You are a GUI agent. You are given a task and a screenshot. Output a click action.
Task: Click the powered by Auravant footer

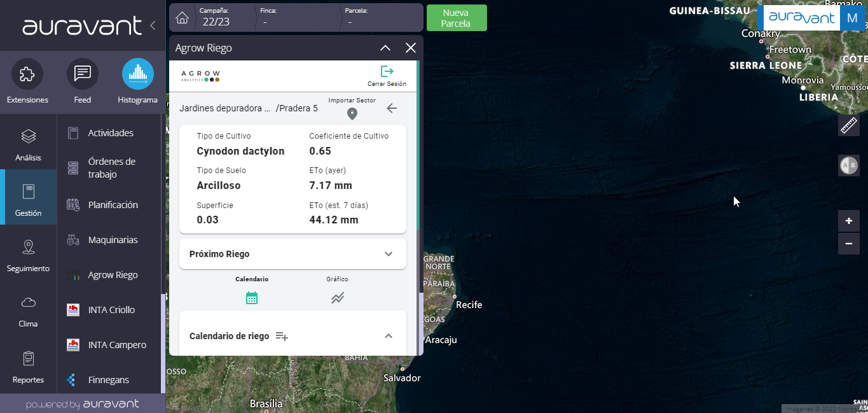83,404
